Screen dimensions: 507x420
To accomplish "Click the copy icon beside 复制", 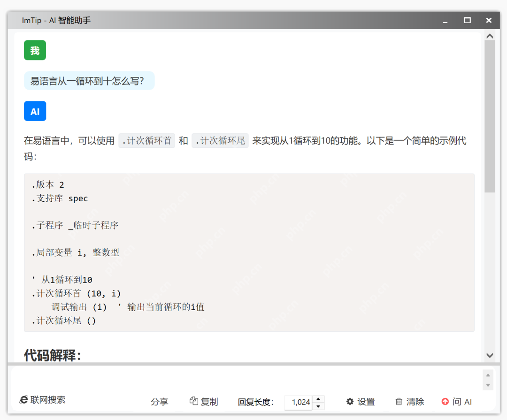I will pos(193,401).
